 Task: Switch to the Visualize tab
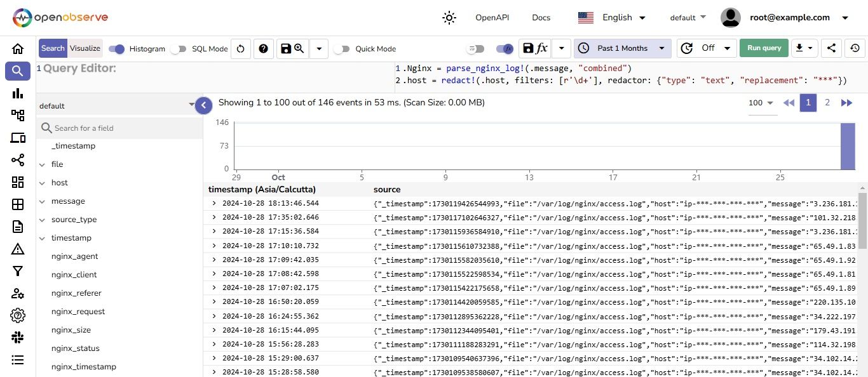click(85, 48)
